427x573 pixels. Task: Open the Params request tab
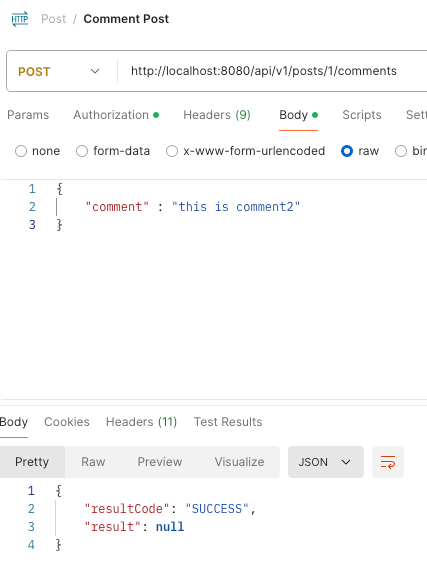click(x=28, y=115)
